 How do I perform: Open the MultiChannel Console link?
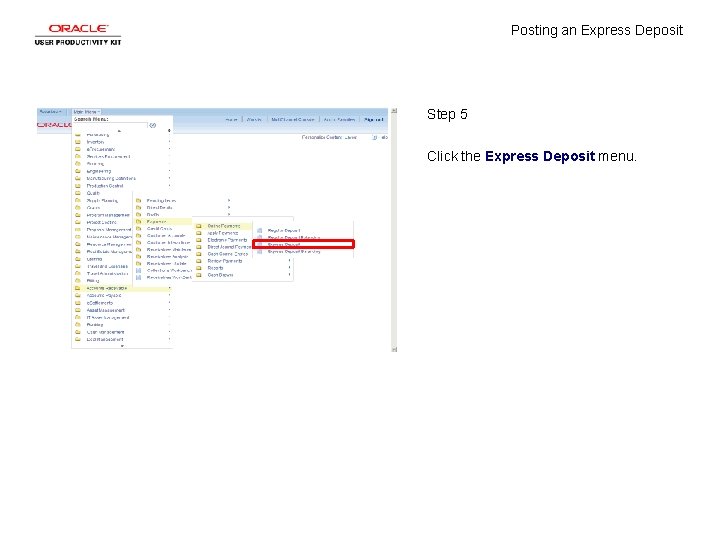pos(292,119)
